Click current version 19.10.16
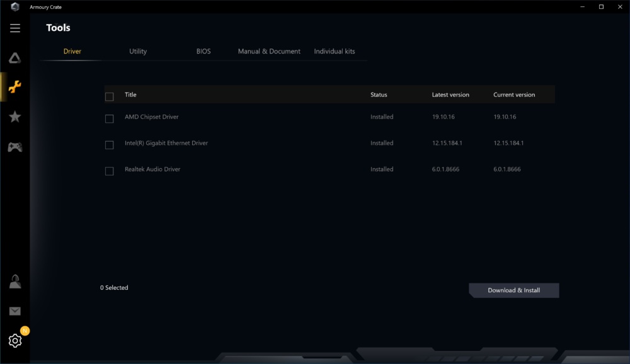 pyautogui.click(x=505, y=117)
